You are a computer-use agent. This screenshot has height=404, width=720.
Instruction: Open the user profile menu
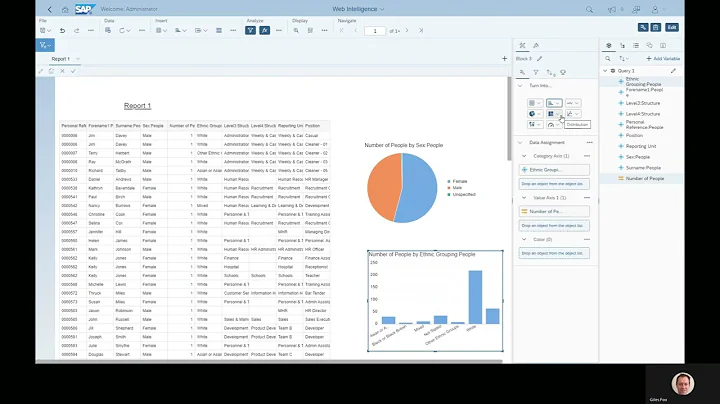pyautogui.click(x=658, y=9)
